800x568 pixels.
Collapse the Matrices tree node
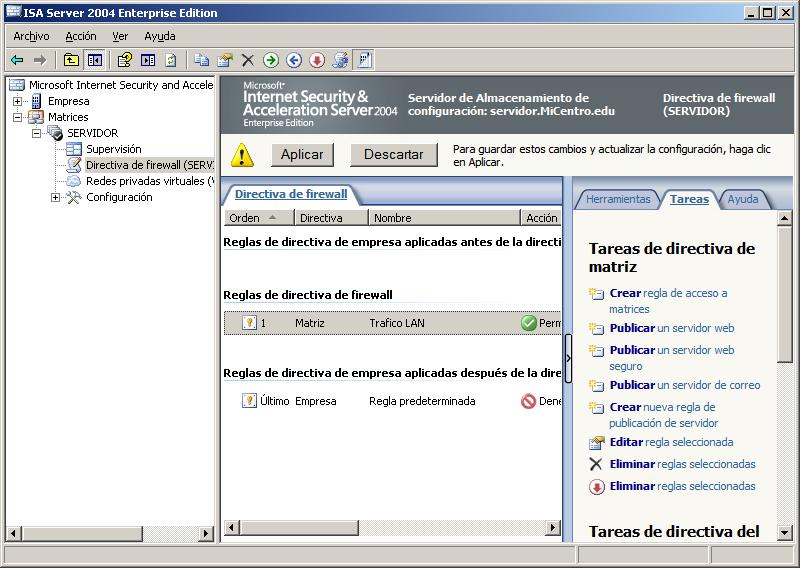click(x=17, y=117)
